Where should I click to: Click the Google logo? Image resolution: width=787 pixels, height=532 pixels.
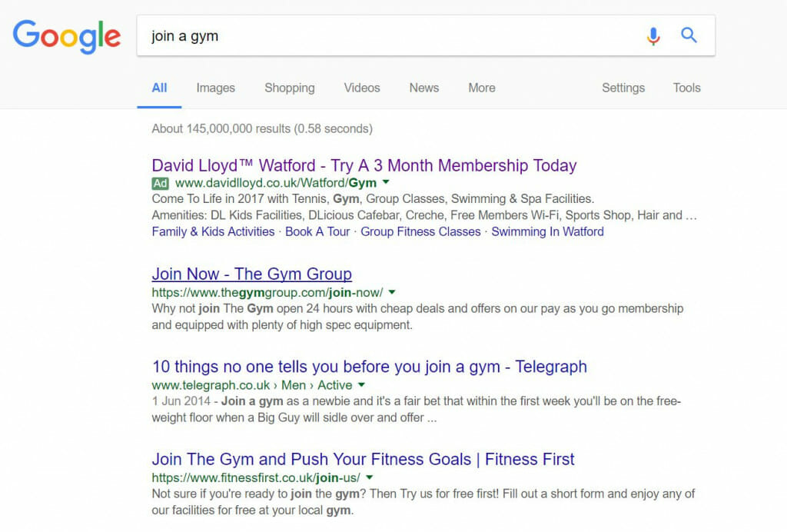(x=67, y=36)
